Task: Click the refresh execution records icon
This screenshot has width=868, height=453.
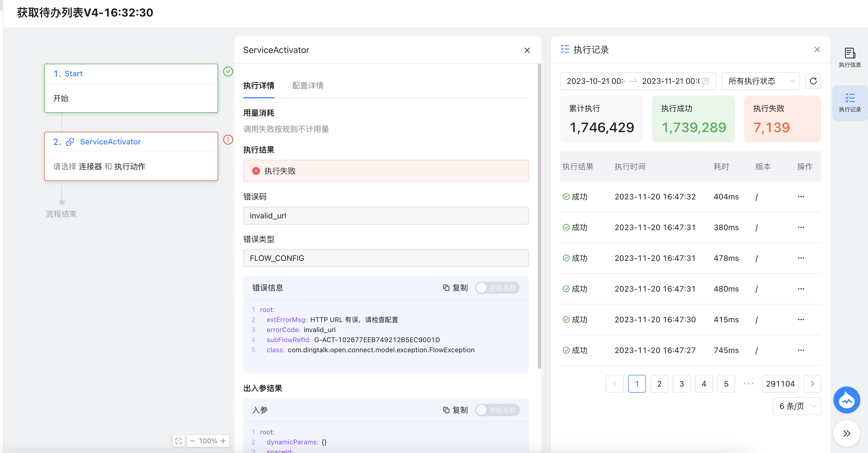Action: click(x=813, y=81)
